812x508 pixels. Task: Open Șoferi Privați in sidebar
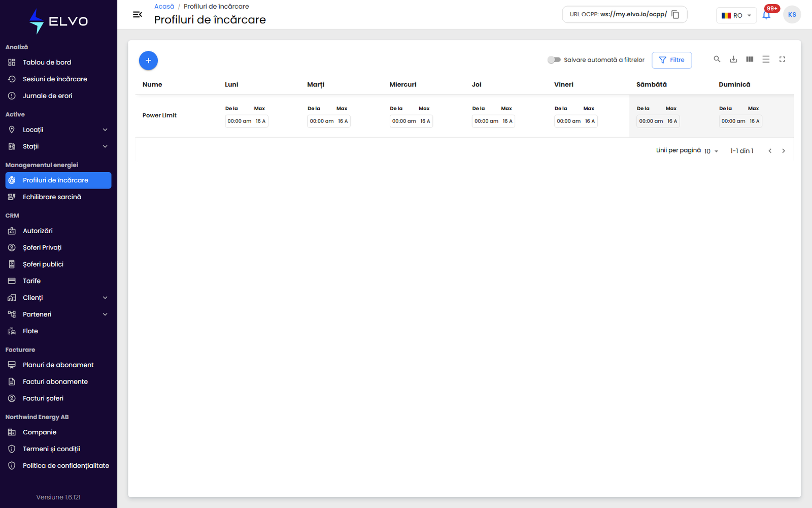58,247
